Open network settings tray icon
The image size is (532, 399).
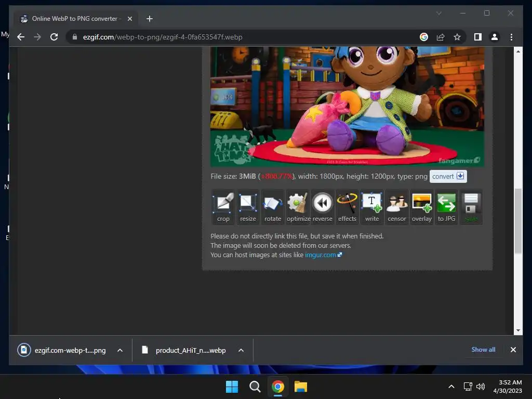(x=468, y=387)
